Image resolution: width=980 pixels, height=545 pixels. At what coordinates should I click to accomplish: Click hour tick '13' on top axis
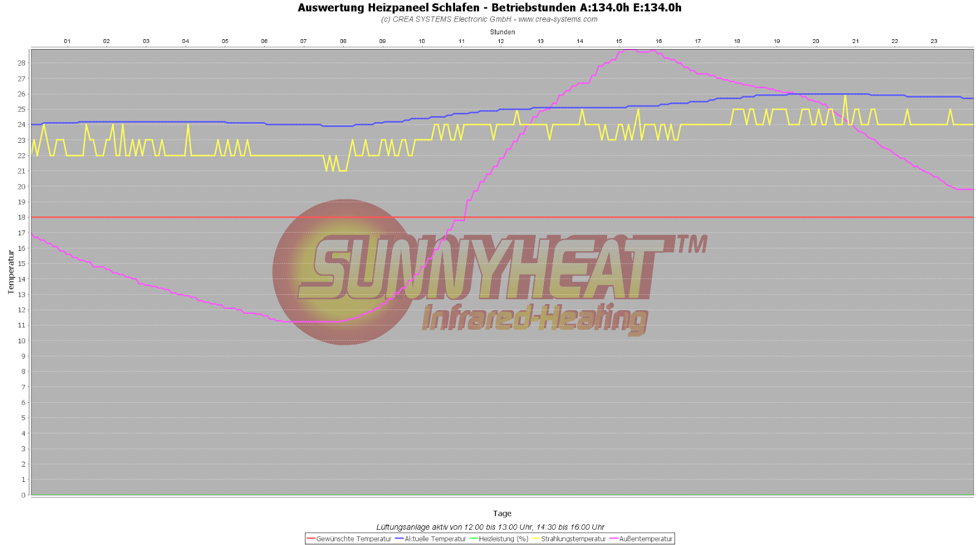[541, 41]
